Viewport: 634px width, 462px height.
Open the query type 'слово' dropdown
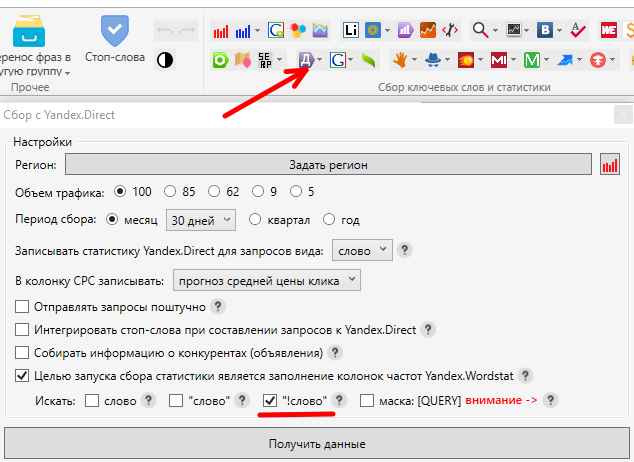point(362,250)
